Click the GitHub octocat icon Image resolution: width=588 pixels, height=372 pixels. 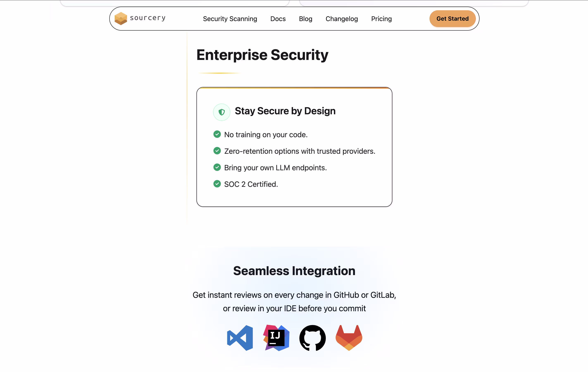(312, 338)
